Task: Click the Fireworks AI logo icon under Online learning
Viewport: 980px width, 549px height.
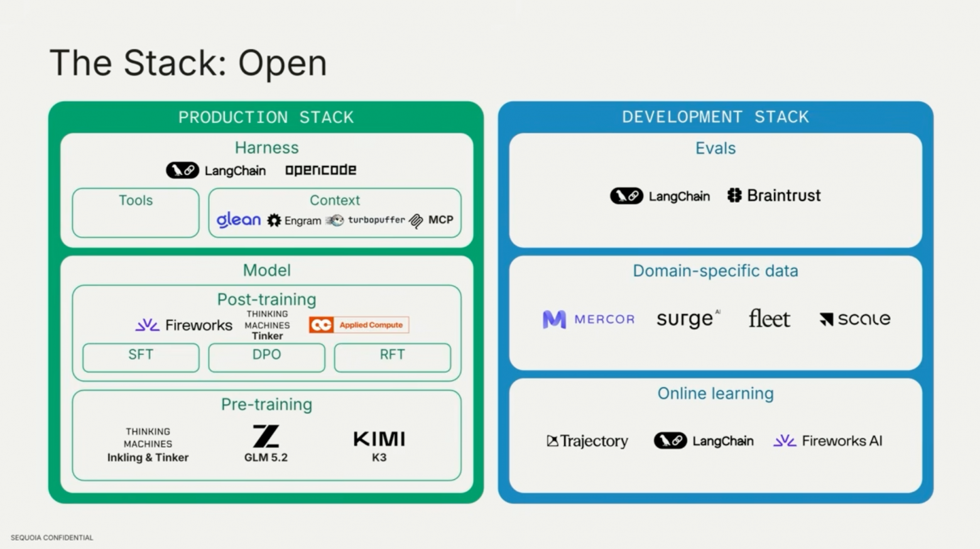Action: 785,441
